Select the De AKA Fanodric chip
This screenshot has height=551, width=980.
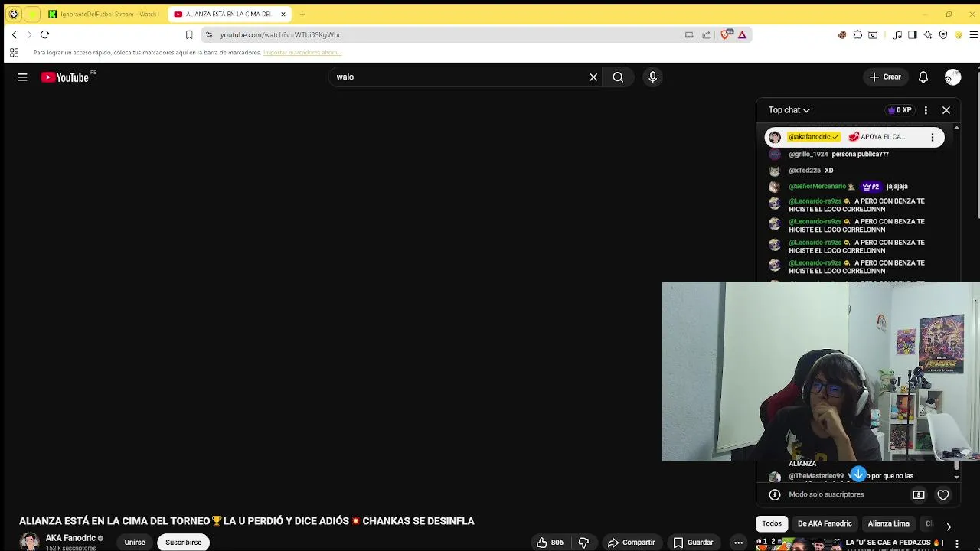pos(825,523)
